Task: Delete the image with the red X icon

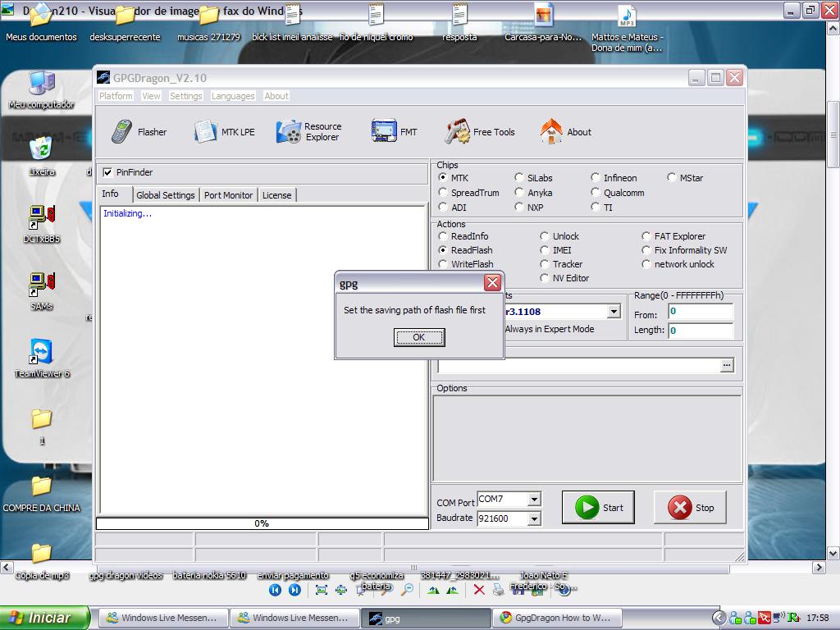Action: pos(479,590)
